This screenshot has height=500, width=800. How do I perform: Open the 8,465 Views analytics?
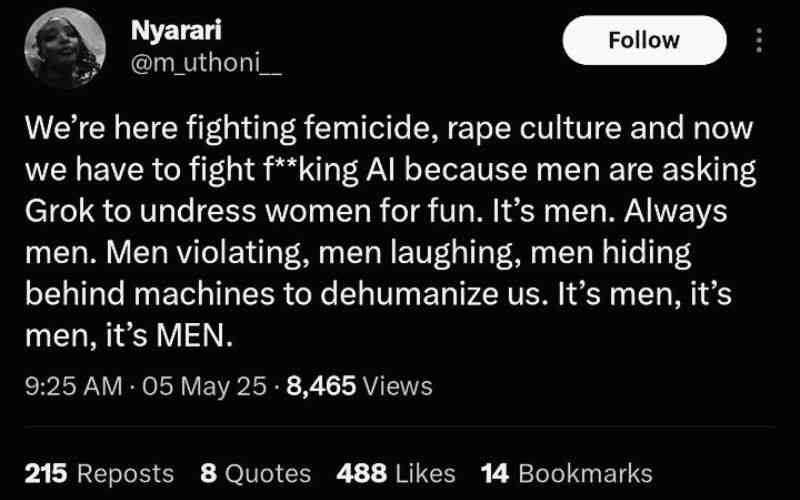click(x=360, y=385)
